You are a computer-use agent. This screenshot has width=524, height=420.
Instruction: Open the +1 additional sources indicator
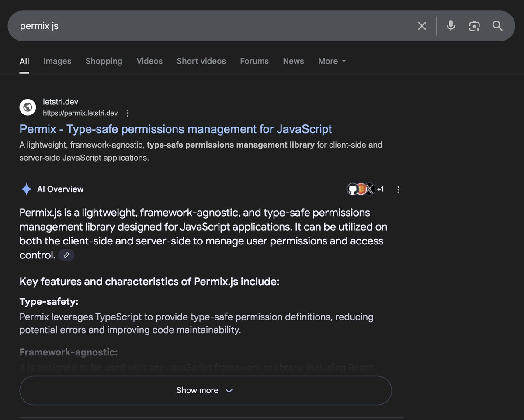tap(380, 189)
